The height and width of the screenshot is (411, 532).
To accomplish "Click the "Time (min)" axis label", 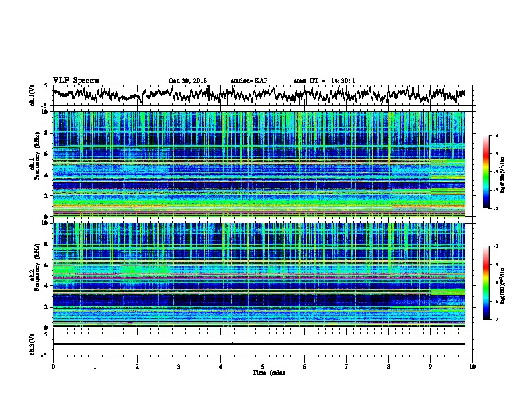I will pos(269,373).
